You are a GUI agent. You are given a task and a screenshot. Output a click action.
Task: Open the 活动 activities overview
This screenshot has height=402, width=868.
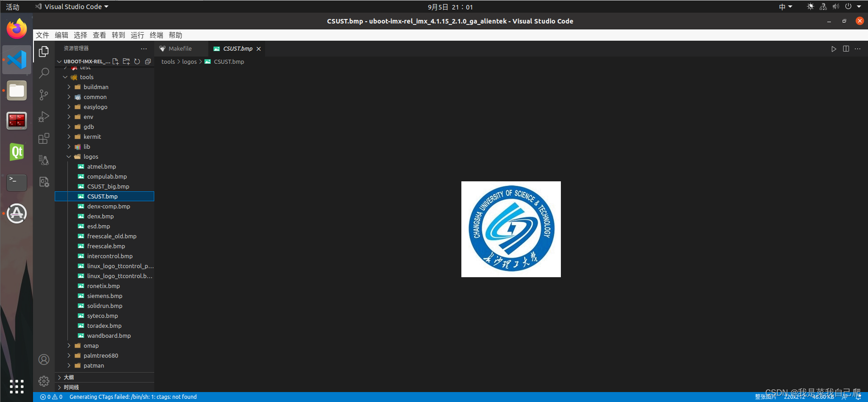(13, 7)
